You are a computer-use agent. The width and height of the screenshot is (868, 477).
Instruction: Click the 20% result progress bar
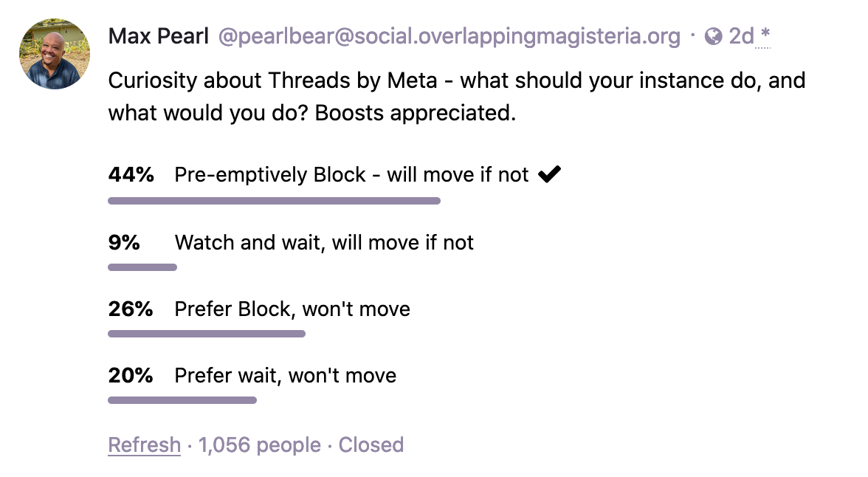point(182,399)
